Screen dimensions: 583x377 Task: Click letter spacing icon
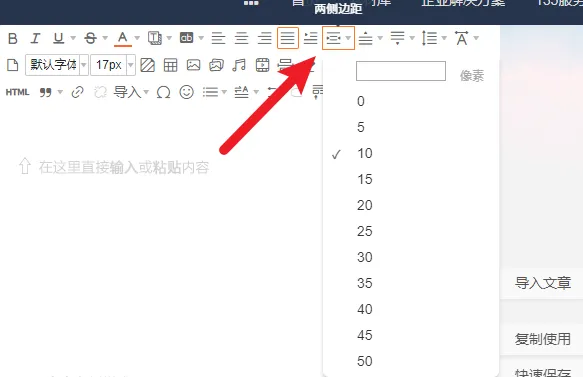[461, 38]
